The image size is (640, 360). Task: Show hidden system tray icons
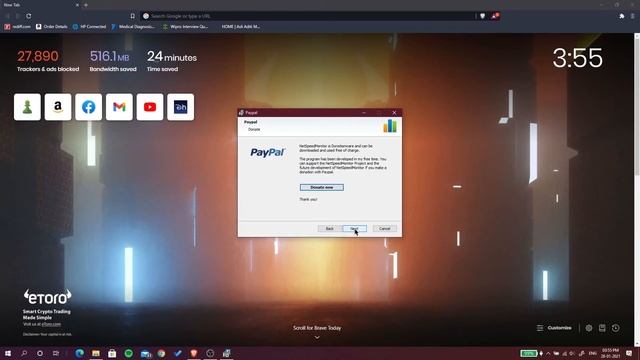point(548,353)
